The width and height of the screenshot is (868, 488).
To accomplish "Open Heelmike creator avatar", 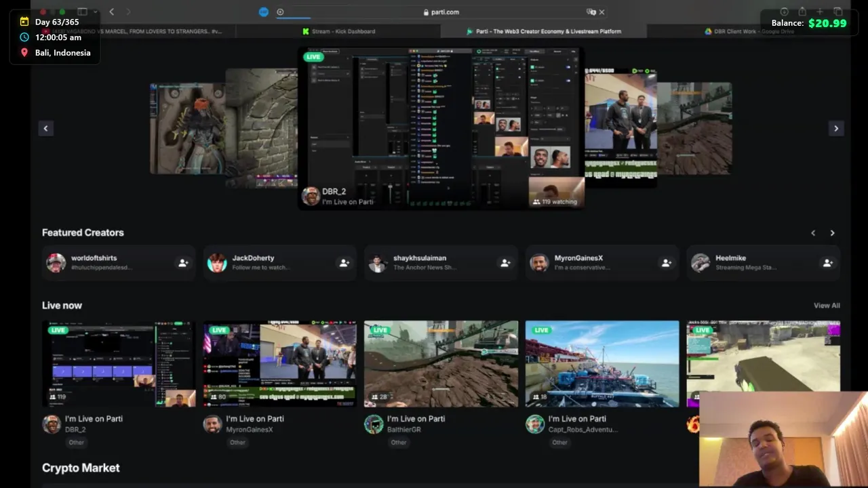I will point(701,263).
